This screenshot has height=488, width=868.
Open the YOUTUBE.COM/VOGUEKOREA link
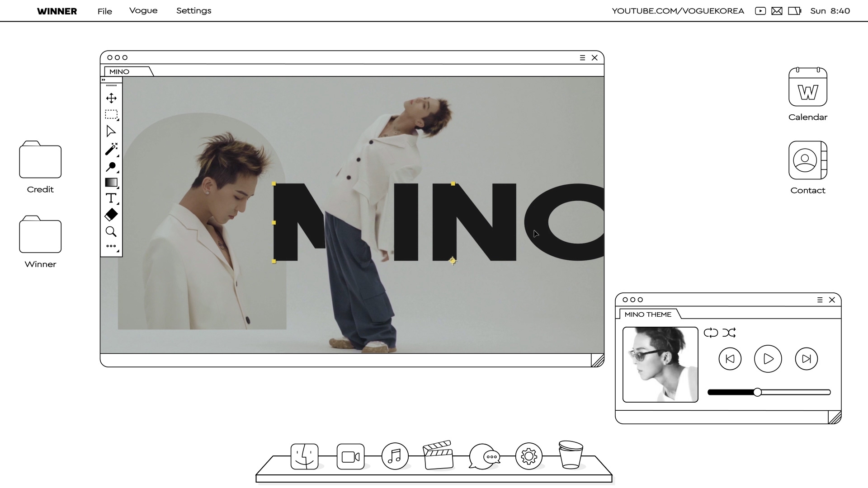[x=678, y=11]
